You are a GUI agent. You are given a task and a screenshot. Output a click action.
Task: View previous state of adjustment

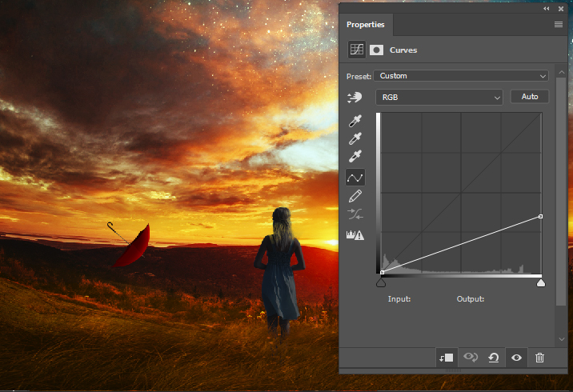pos(471,358)
